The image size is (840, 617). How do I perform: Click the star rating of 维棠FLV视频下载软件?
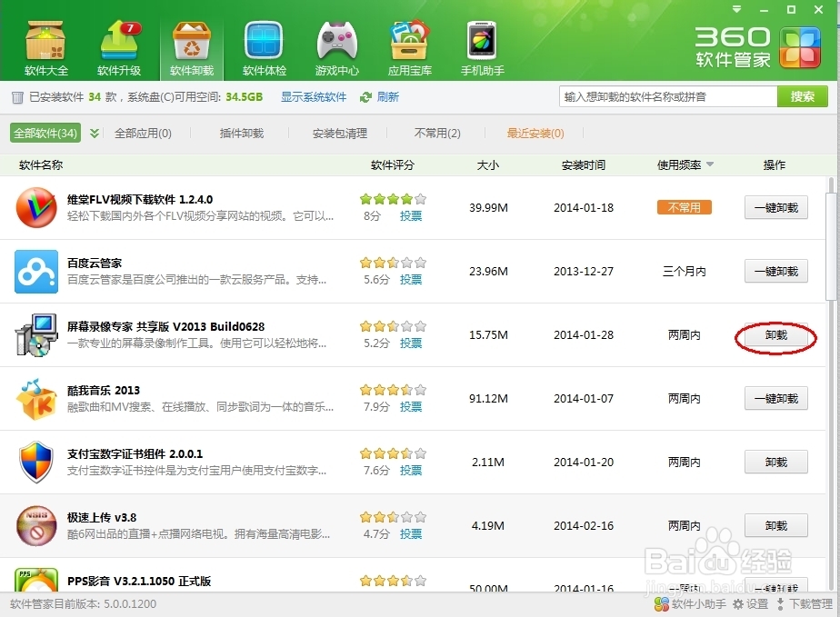(394, 199)
